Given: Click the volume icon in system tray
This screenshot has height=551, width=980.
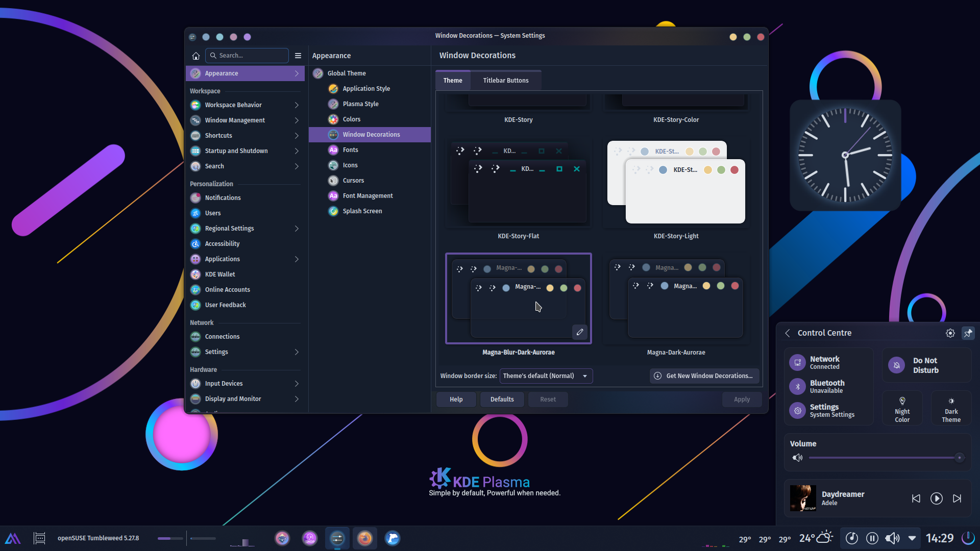Looking at the screenshot, I should tap(892, 538).
